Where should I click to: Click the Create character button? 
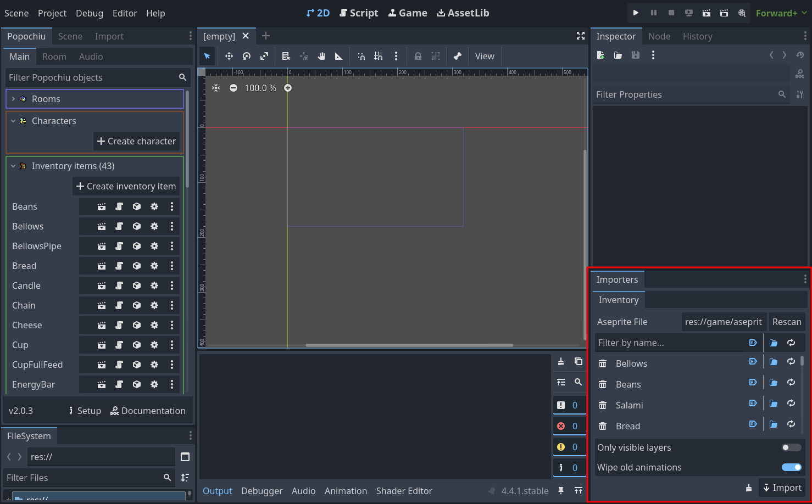tap(136, 141)
